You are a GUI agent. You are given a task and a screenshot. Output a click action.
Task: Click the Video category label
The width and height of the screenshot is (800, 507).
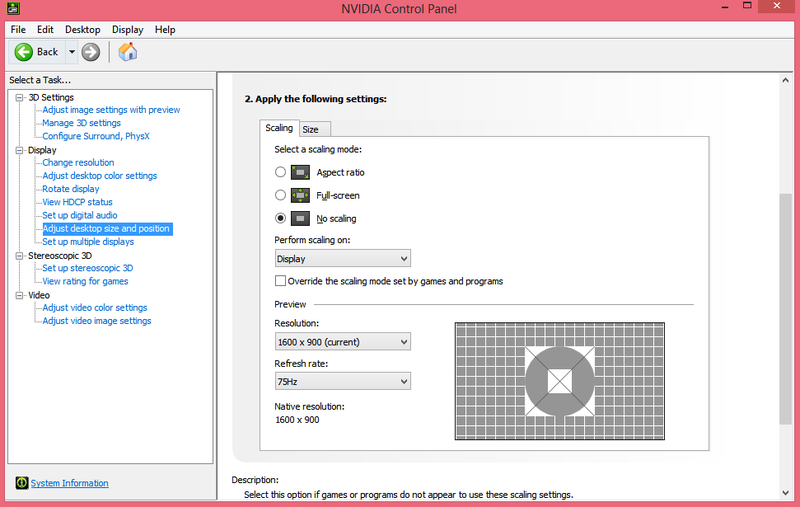pyautogui.click(x=39, y=295)
